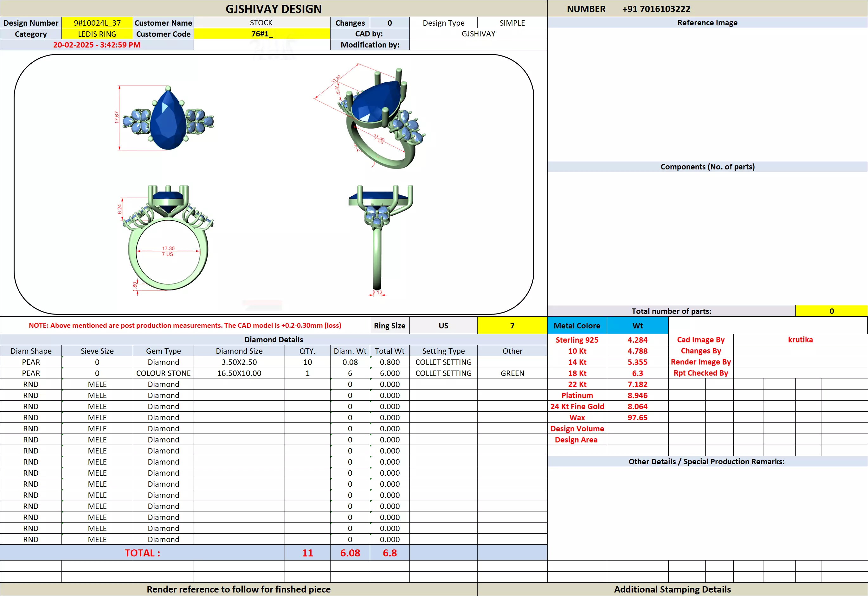Click the 18 Kt metal row label

click(x=577, y=373)
